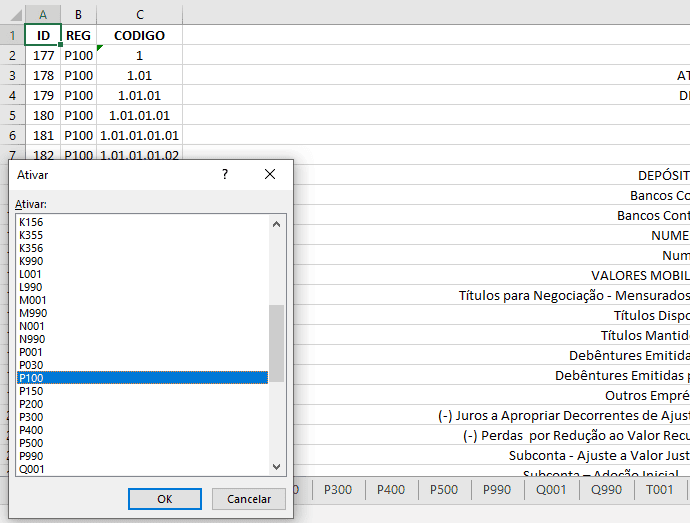Click the list scrollbar thumb
The width and height of the screenshot is (690, 523).
pos(277,343)
